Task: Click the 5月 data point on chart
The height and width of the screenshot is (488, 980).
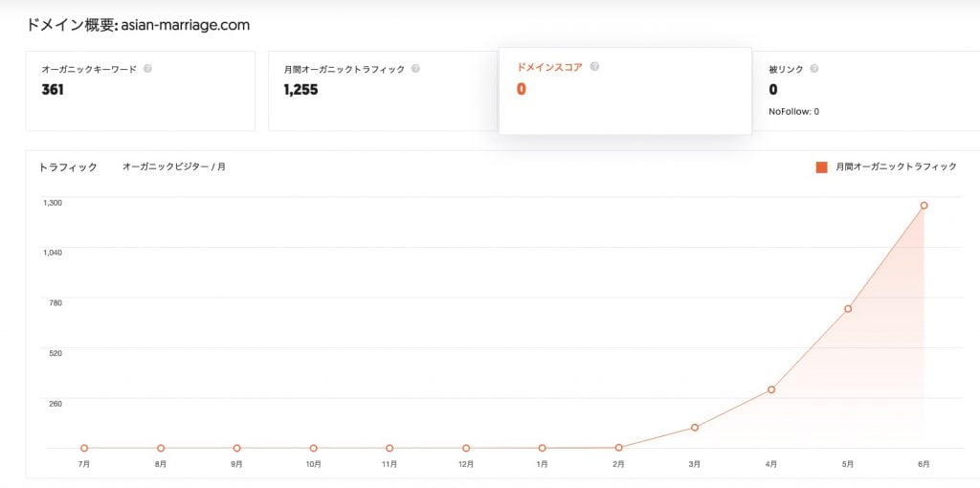Action: coord(848,309)
